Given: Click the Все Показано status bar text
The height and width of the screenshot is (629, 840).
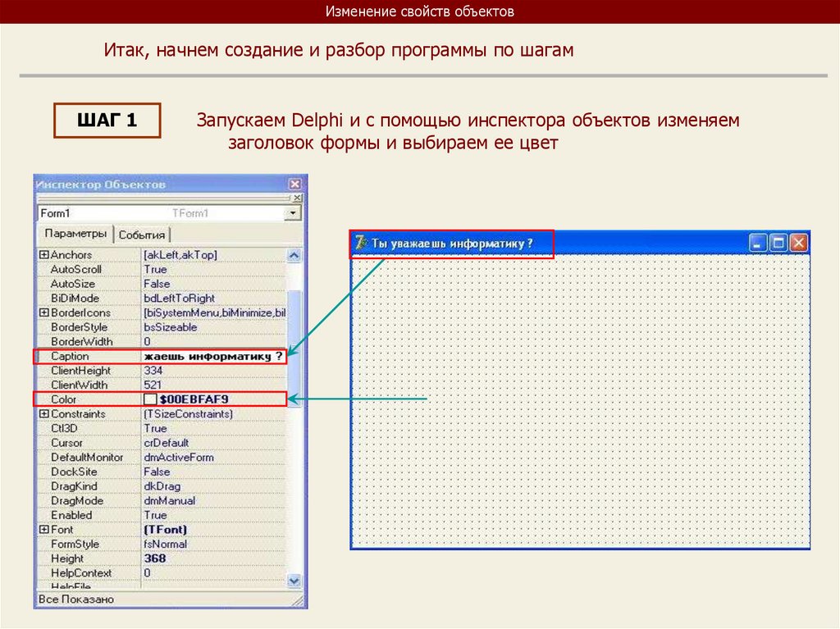Looking at the screenshot, I should (76, 599).
